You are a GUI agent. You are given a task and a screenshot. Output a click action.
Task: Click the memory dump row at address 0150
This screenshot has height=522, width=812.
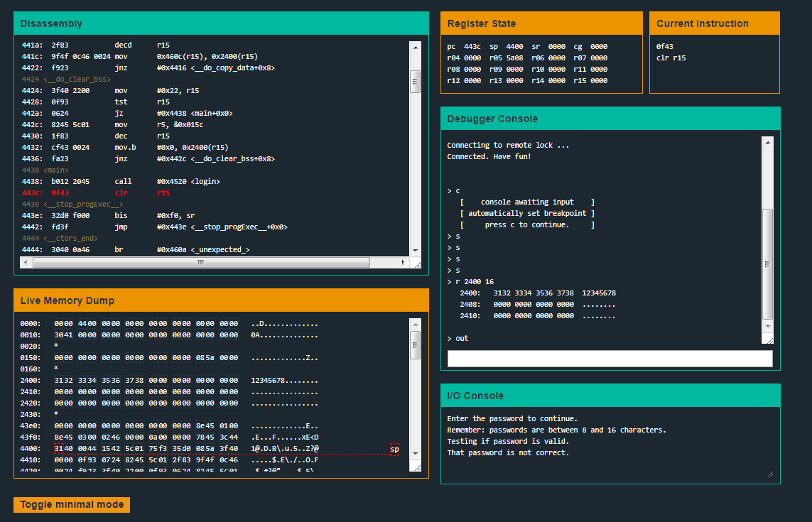(x=169, y=358)
